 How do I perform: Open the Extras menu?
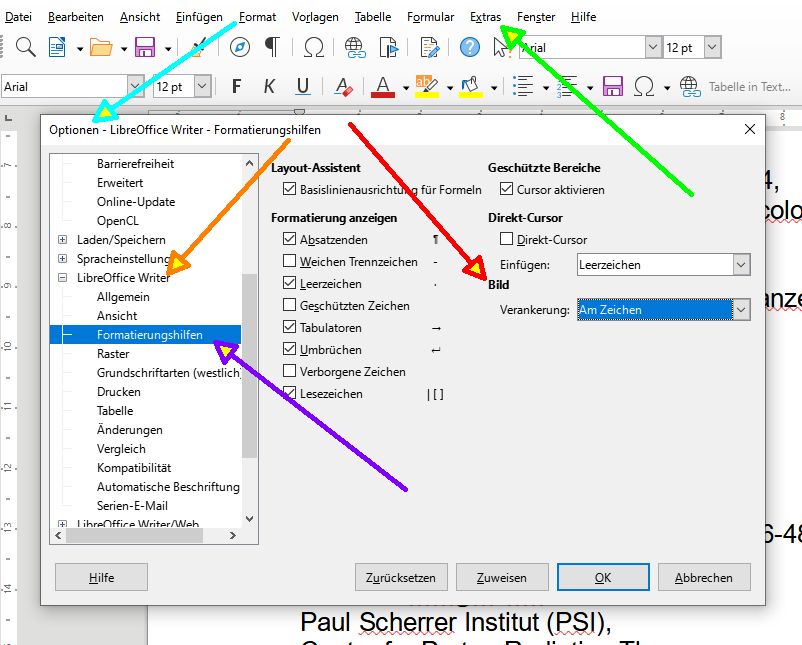coord(485,17)
